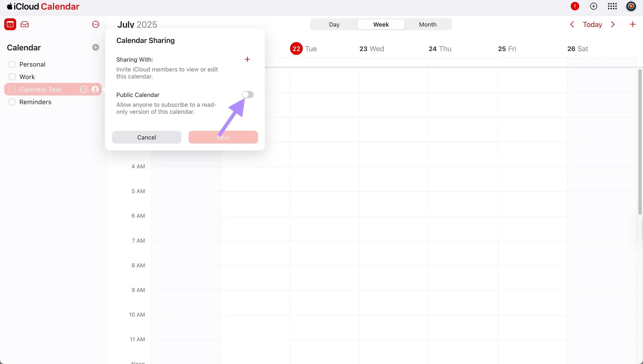The height and width of the screenshot is (364, 643).
Task: Advance to next week using forward chevron
Action: [613, 24]
